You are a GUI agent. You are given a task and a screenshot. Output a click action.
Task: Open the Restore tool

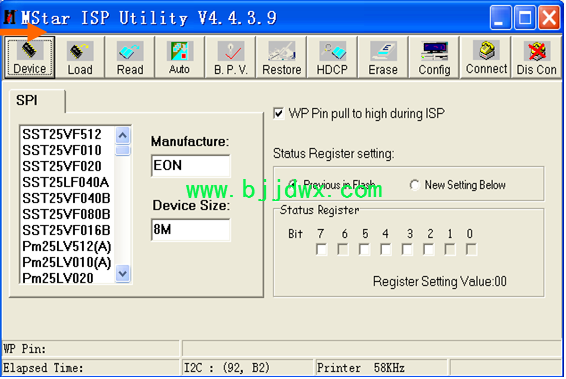[x=282, y=57]
